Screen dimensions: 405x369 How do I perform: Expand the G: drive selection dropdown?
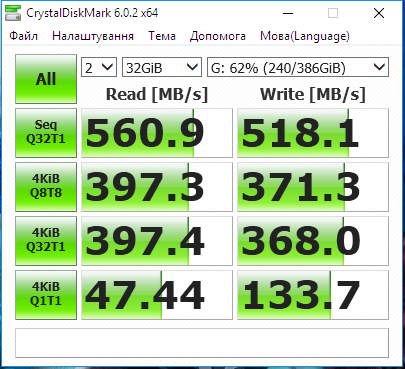(298, 67)
